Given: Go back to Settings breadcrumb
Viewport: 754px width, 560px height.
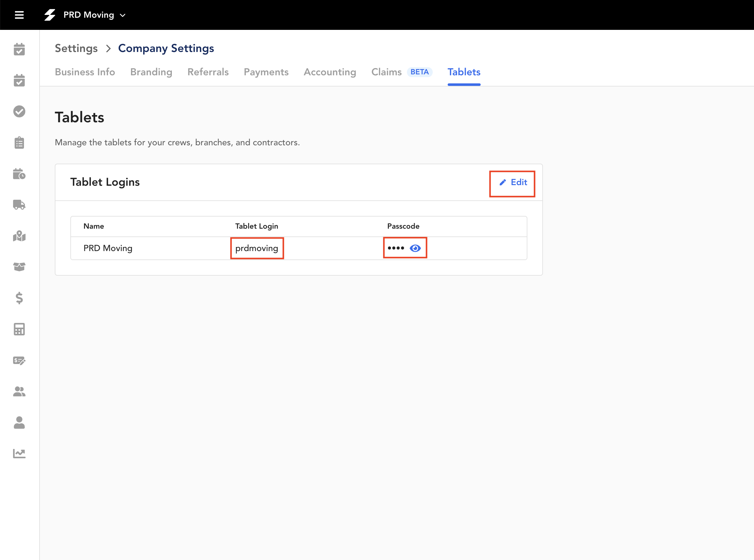Looking at the screenshot, I should [x=76, y=48].
